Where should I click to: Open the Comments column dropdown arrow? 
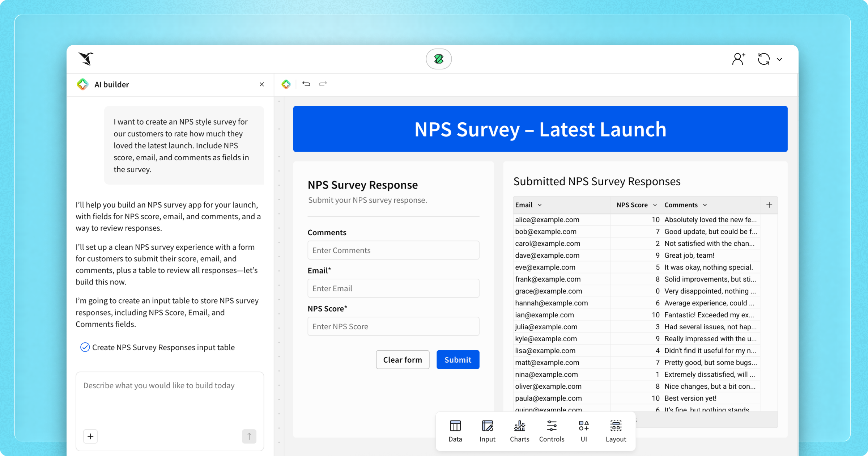point(705,205)
